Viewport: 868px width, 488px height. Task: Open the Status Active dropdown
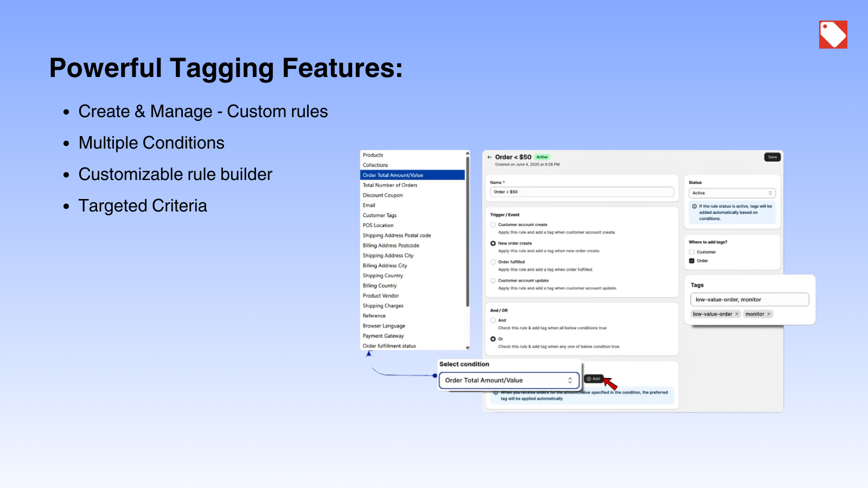pos(732,193)
